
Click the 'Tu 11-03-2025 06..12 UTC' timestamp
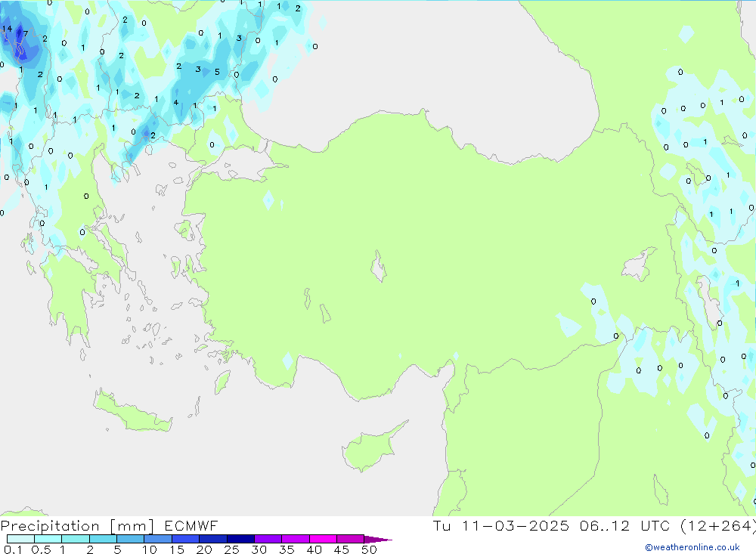coord(552,525)
